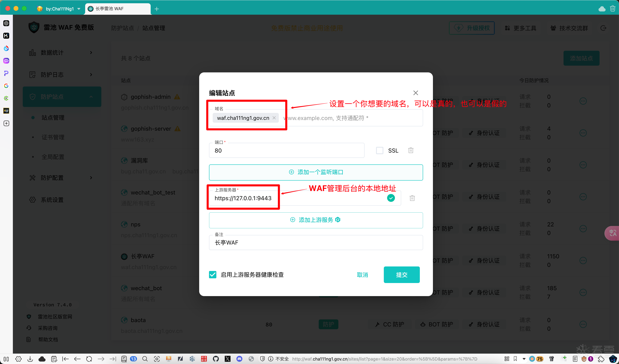Viewport: 619px width, 364px height.
Task: Open more options for gophish-admin row
Action: pos(583,101)
